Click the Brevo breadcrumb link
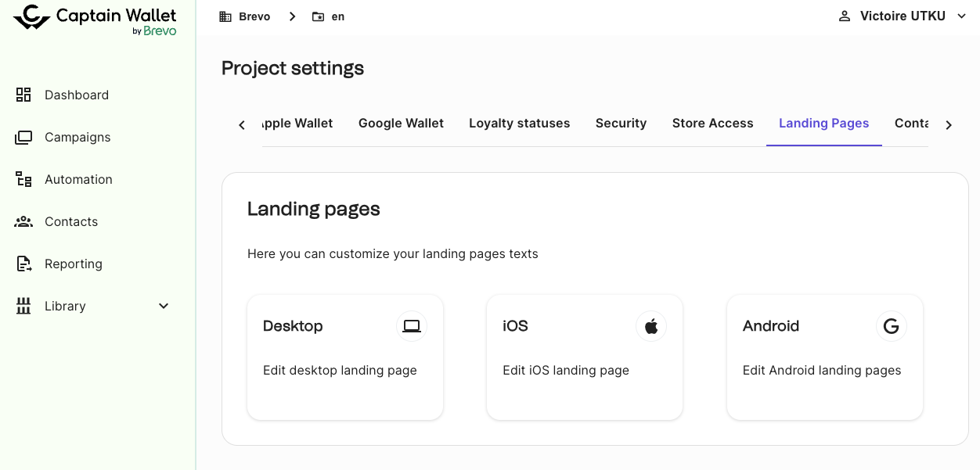980x470 pixels. 254,16
